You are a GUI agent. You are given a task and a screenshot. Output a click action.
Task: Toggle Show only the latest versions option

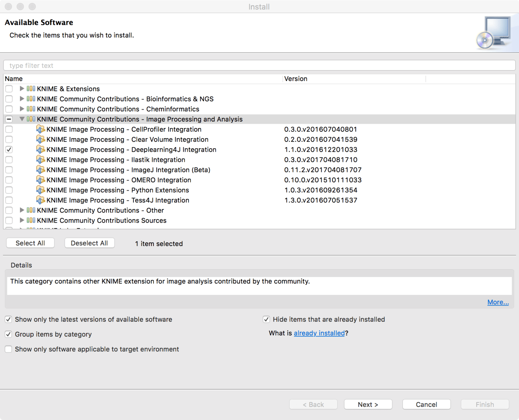tap(8, 319)
